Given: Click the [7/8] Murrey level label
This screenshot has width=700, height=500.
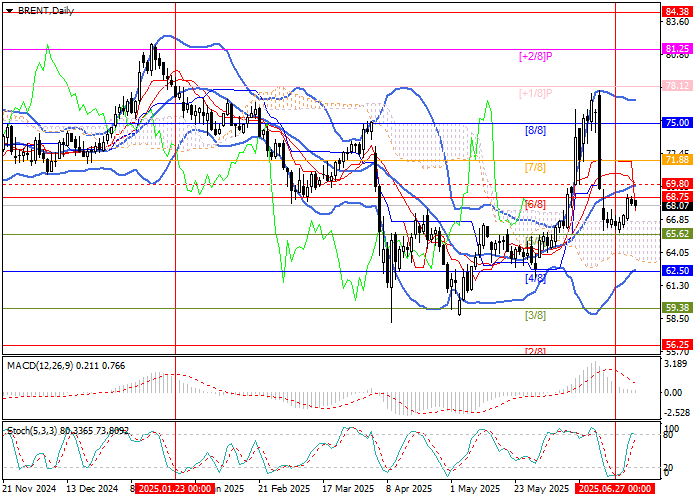Looking at the screenshot, I should tap(535, 167).
